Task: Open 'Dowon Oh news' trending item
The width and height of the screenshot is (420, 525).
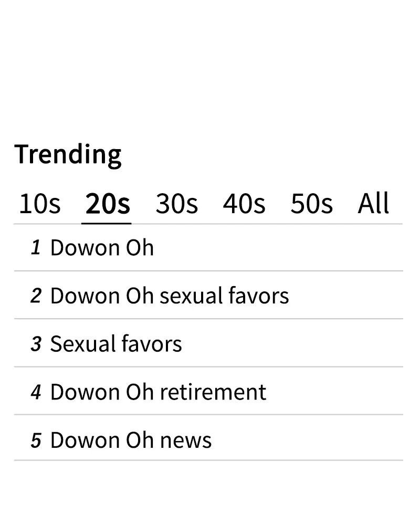Action: click(x=130, y=440)
